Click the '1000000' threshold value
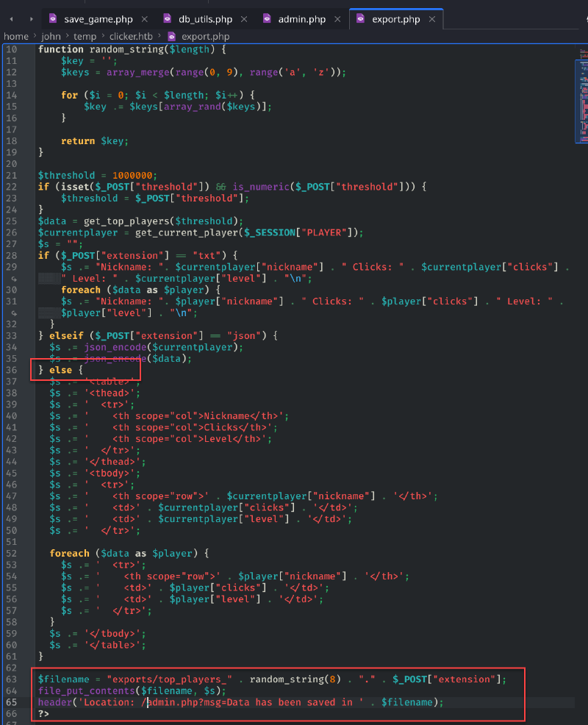This screenshot has height=725, width=588. (x=132, y=176)
